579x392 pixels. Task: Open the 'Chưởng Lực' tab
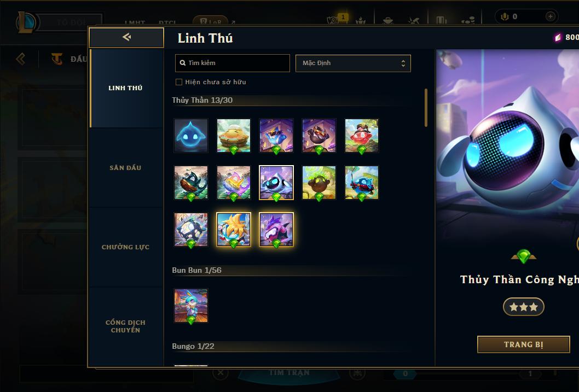(x=126, y=247)
